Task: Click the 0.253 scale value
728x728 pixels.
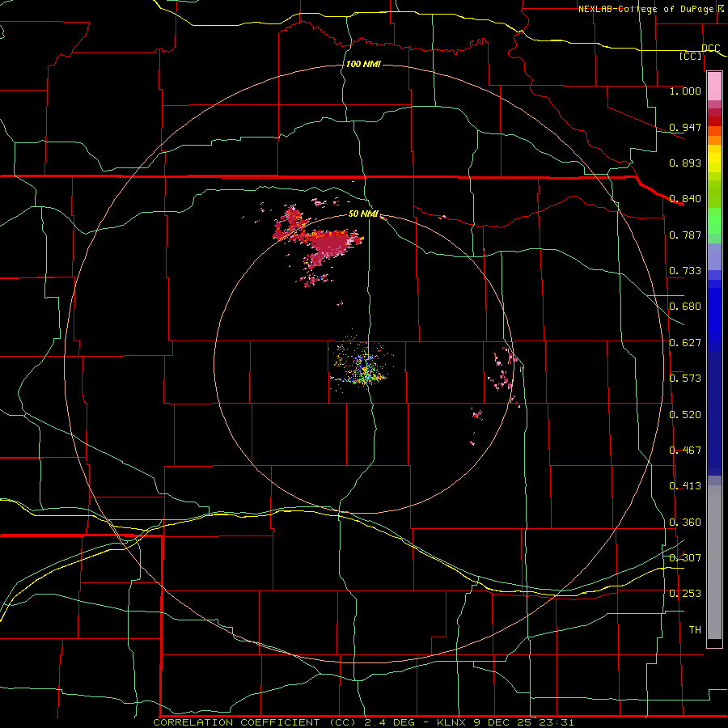Action: pyautogui.click(x=685, y=594)
